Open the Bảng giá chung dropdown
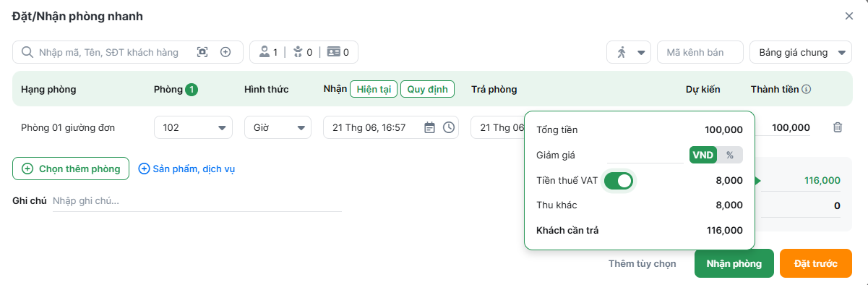 [x=801, y=52]
